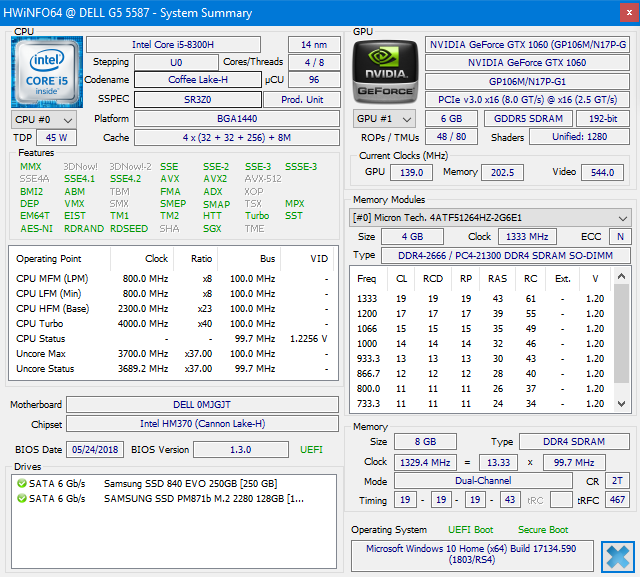Click the memory clock 1329.4 MHz field
The image size is (640, 577).
pyautogui.click(x=425, y=462)
